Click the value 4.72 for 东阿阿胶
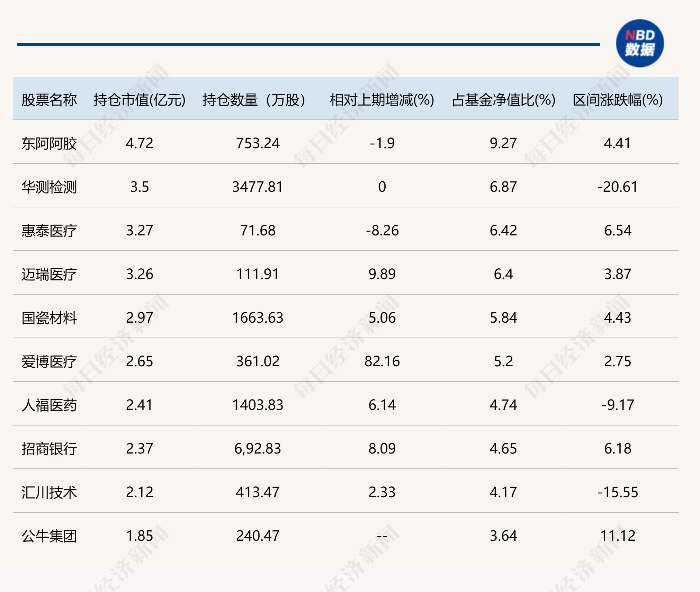This screenshot has height=592, width=700. [x=140, y=143]
